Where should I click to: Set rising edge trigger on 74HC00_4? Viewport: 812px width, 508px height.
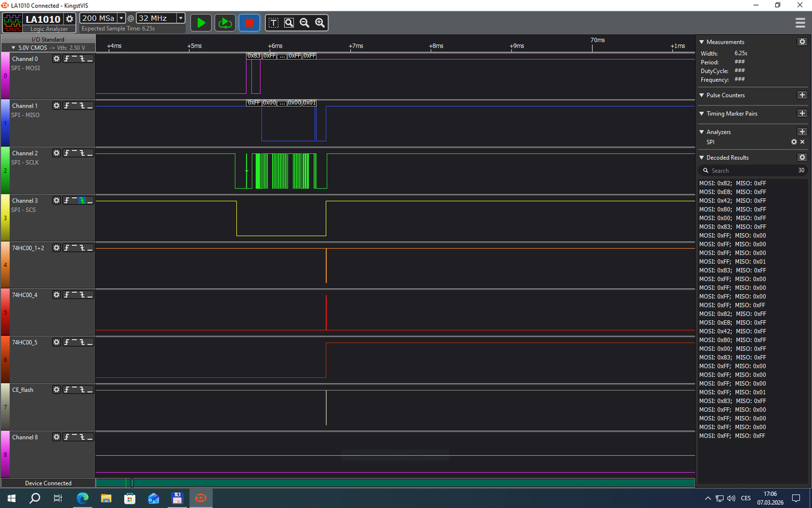67,295
